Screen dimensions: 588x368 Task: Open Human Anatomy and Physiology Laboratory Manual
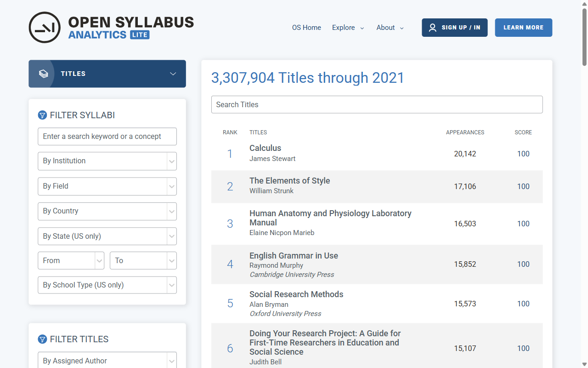(330, 218)
